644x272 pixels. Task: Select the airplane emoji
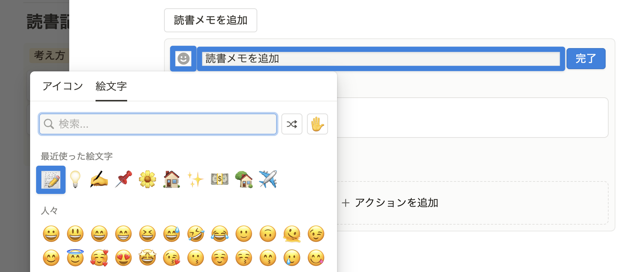coord(268,180)
